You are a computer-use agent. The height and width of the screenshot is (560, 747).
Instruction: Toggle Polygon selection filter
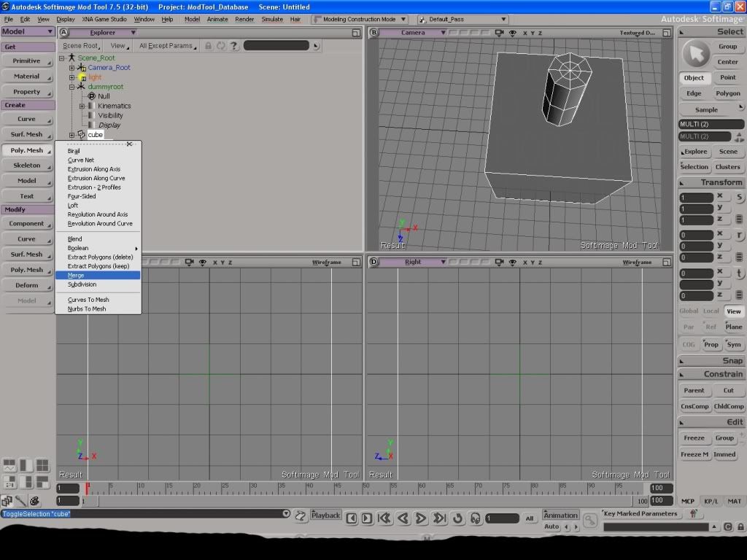727,93
